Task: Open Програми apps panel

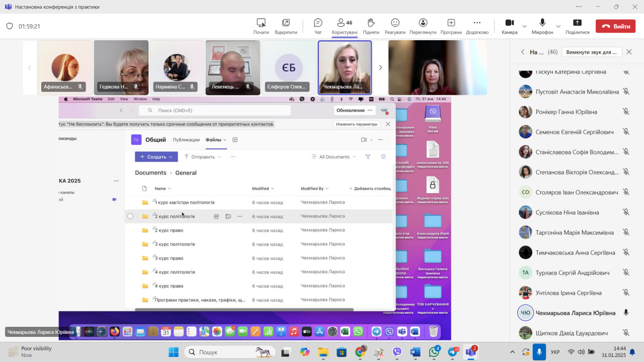Action: coord(451,26)
